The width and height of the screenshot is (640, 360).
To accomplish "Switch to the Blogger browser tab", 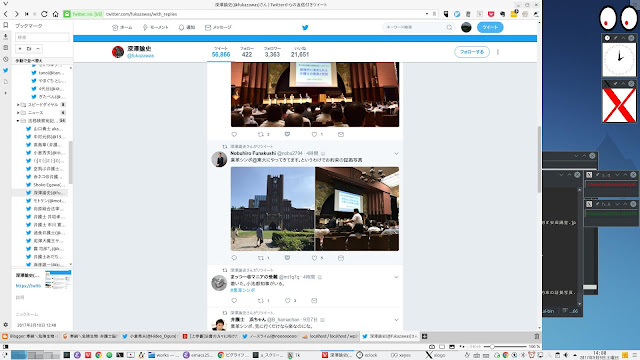I will coord(31,336).
